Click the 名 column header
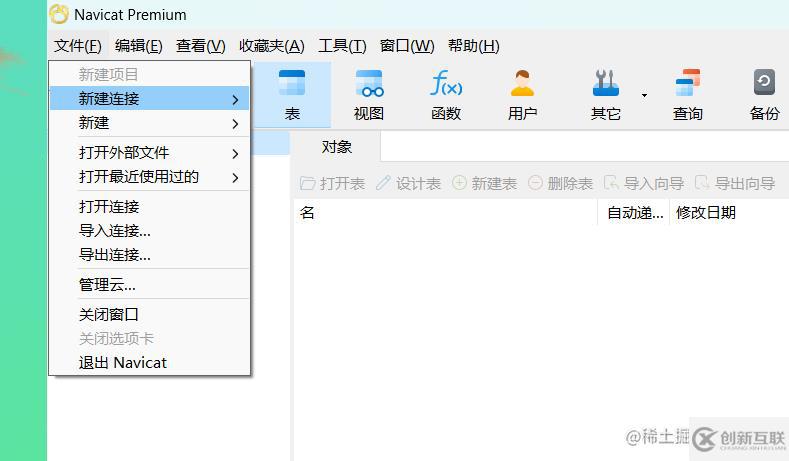Image resolution: width=789 pixels, height=461 pixels. 446,213
